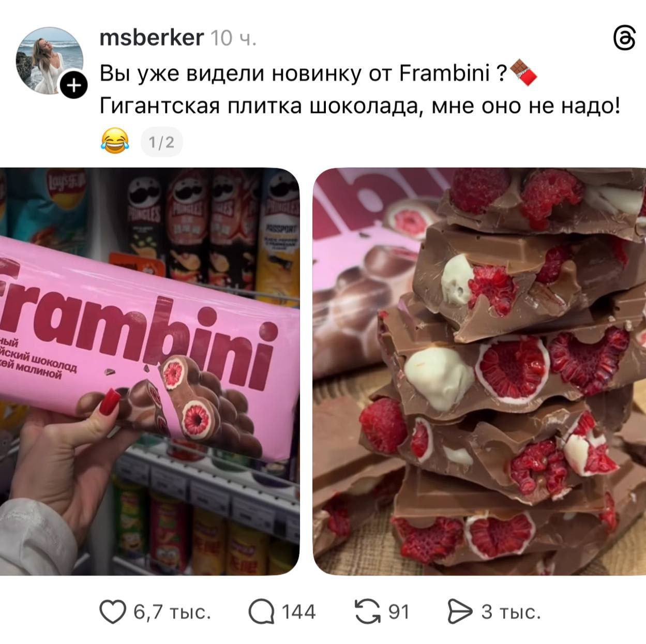Repost using the circular arrows icon
646x644 pixels.
[368, 612]
